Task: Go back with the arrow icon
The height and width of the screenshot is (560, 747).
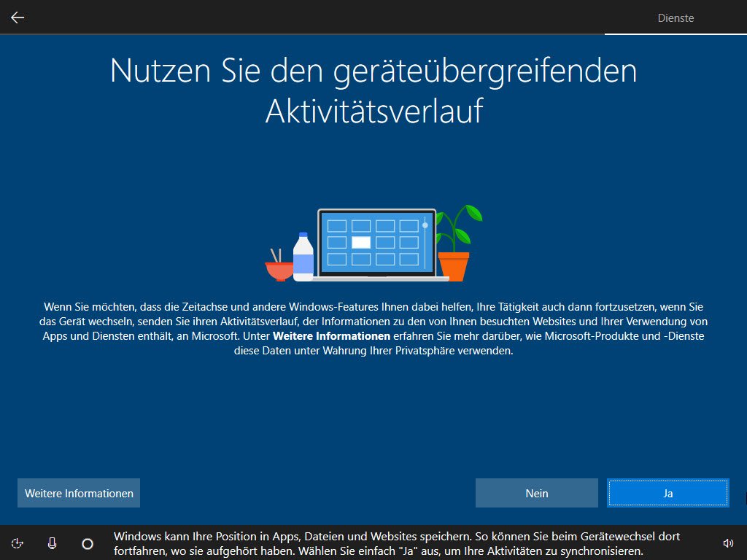Action: (x=18, y=17)
